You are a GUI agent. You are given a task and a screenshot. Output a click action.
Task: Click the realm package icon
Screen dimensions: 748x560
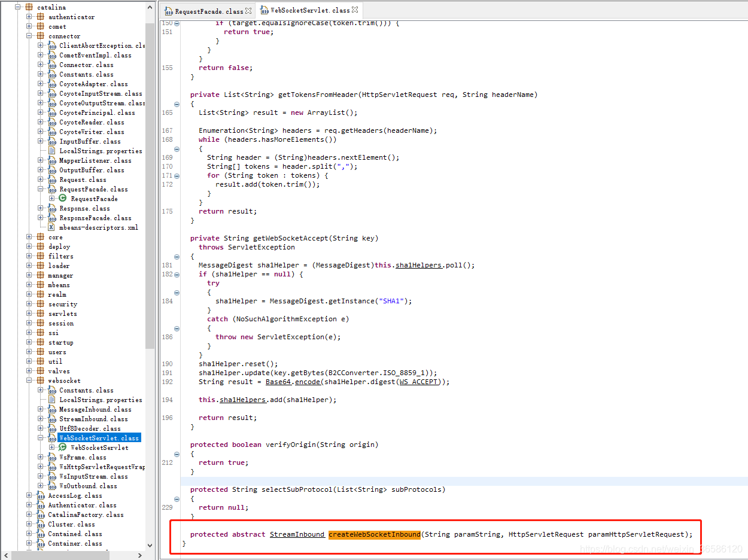click(x=41, y=294)
